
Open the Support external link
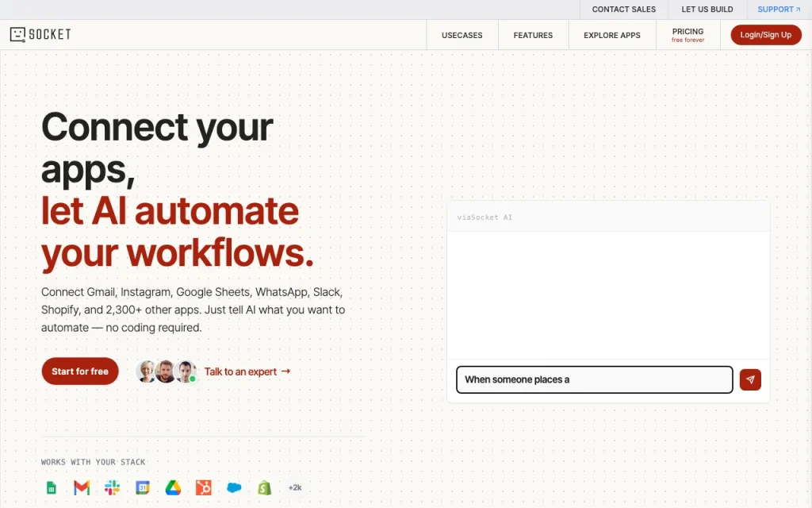pyautogui.click(x=779, y=10)
